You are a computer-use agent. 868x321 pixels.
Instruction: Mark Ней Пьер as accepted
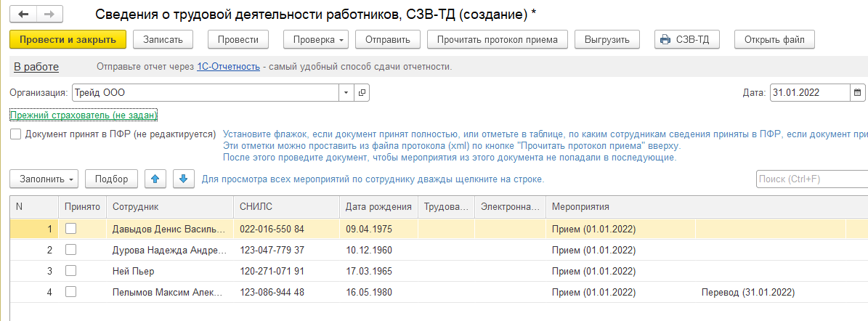click(70, 271)
